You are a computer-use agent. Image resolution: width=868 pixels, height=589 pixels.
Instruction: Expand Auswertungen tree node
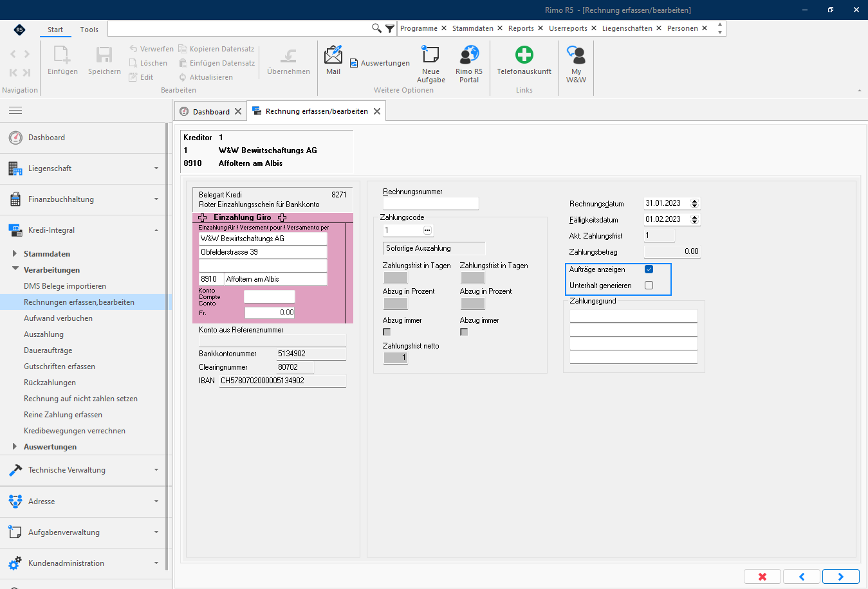15,446
